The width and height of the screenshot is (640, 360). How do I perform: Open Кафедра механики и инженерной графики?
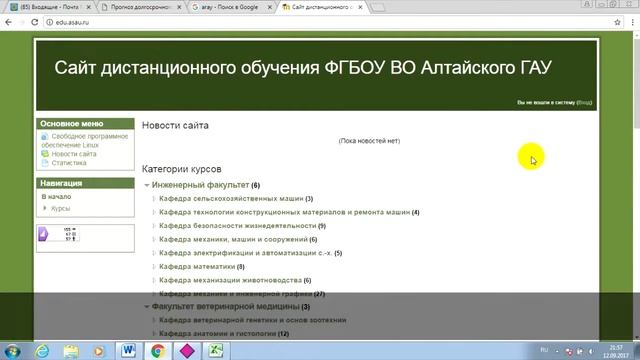pos(236,293)
